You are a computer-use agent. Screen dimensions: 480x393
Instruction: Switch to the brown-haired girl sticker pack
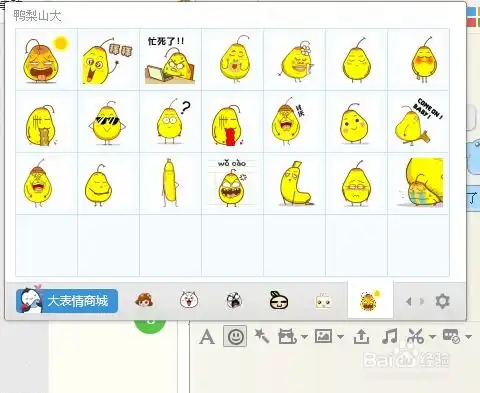144,300
